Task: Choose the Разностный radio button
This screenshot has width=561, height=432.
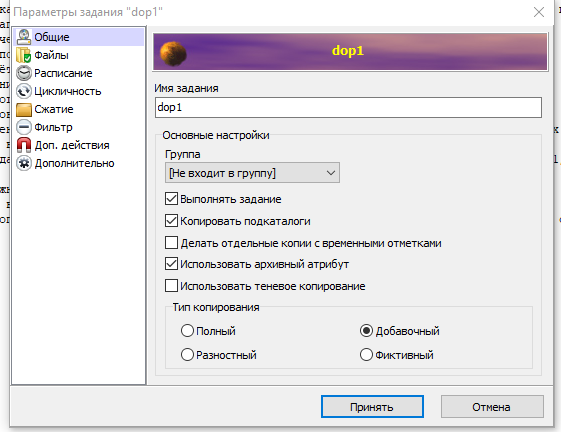Action: [x=187, y=355]
